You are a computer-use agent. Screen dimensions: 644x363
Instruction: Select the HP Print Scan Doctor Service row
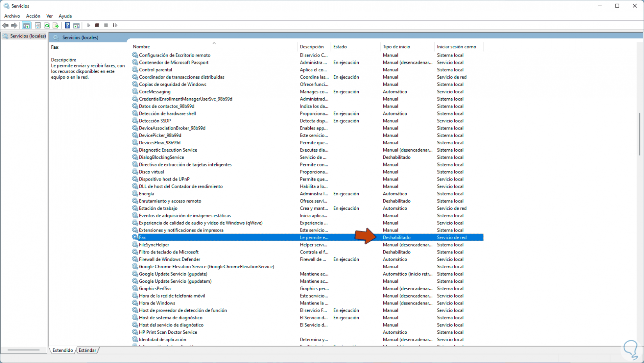308,332
